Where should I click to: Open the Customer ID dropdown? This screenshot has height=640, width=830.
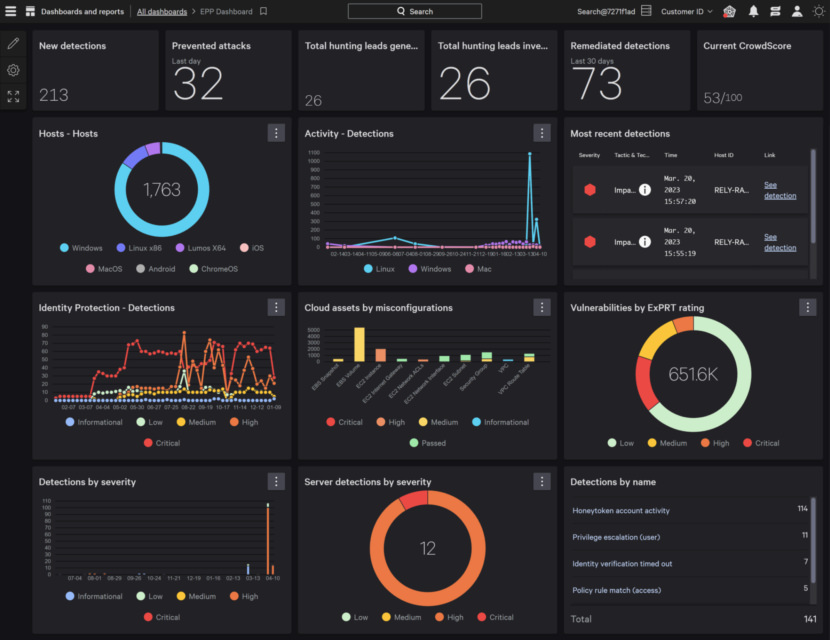click(688, 11)
